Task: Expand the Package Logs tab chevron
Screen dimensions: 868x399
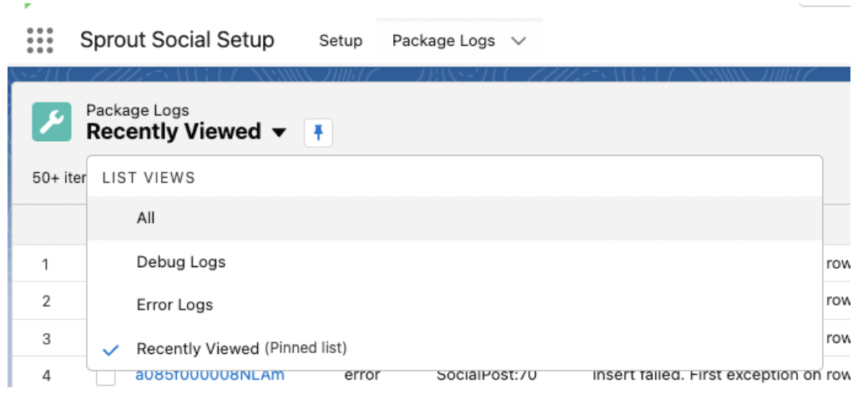Action: (x=518, y=41)
